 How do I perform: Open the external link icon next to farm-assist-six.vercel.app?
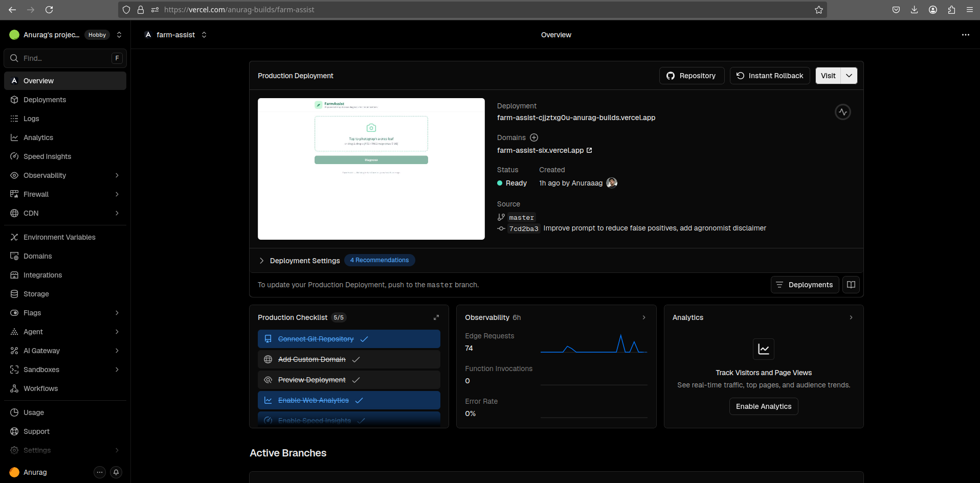589,150
